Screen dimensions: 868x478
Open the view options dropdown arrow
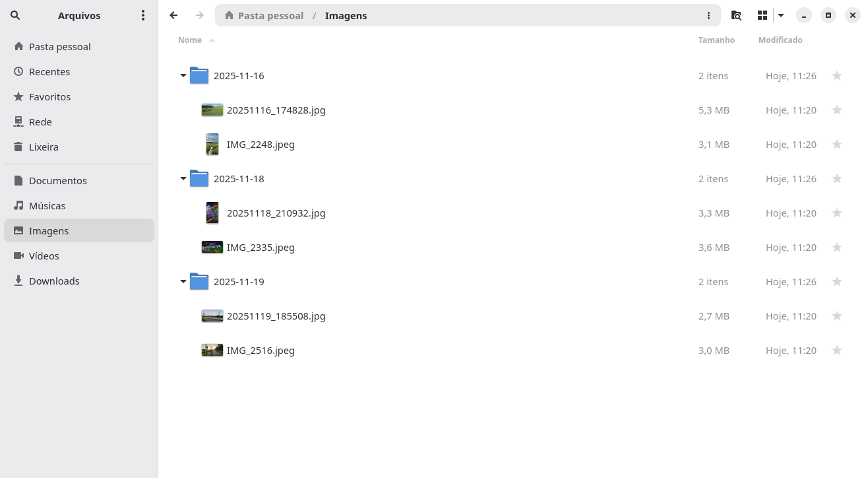781,15
